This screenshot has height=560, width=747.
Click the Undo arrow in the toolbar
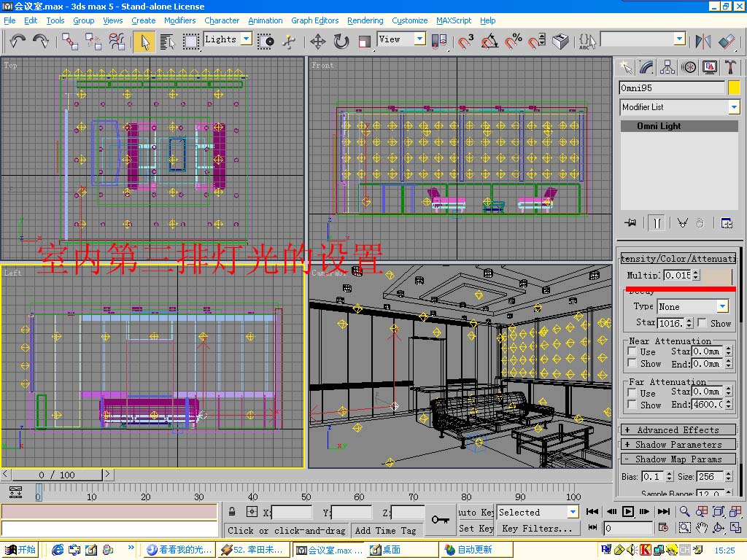tap(18, 41)
